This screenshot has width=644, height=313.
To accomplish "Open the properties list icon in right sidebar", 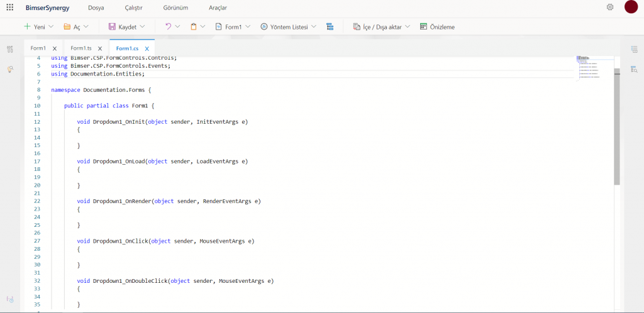I will 634,49.
